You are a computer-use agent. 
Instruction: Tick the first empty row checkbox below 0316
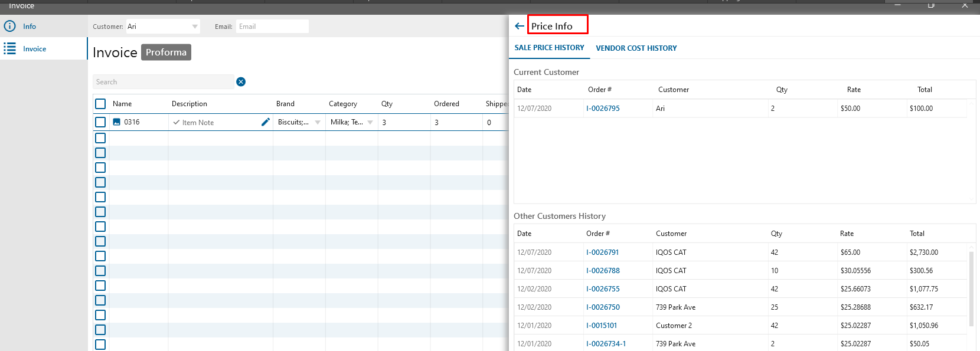[100, 138]
